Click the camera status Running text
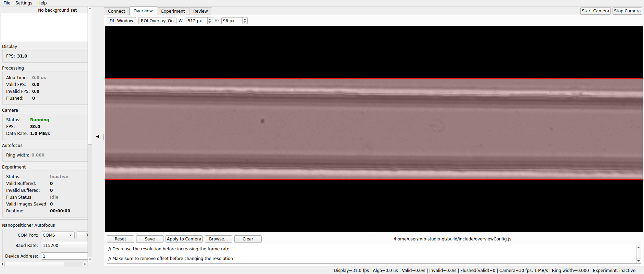The width and height of the screenshot is (644, 274). click(x=40, y=120)
